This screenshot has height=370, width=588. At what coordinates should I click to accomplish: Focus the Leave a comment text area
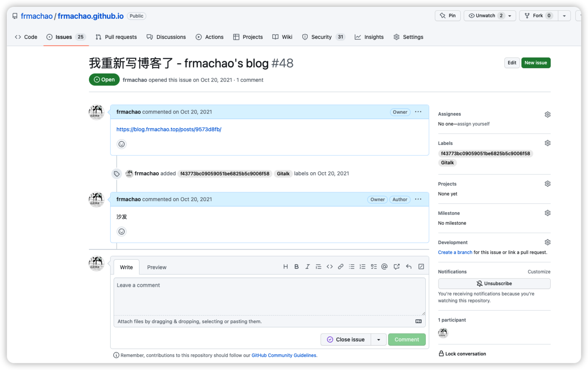point(269,297)
